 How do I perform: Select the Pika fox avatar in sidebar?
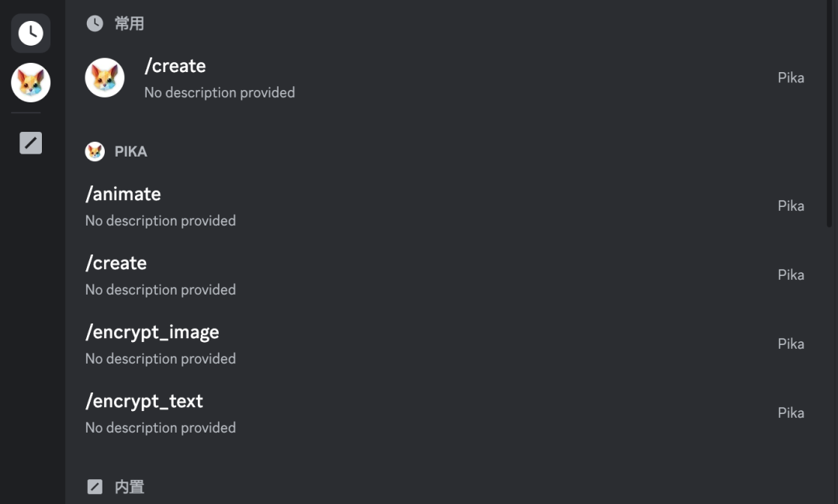coord(31,83)
